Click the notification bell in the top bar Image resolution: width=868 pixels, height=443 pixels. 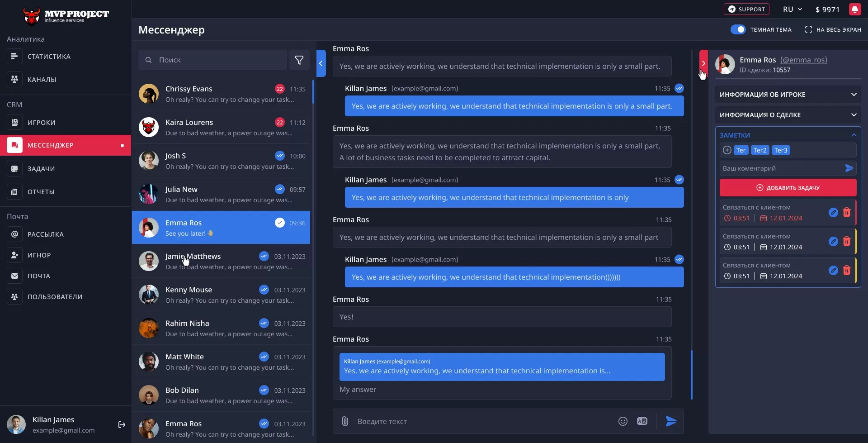point(855,9)
